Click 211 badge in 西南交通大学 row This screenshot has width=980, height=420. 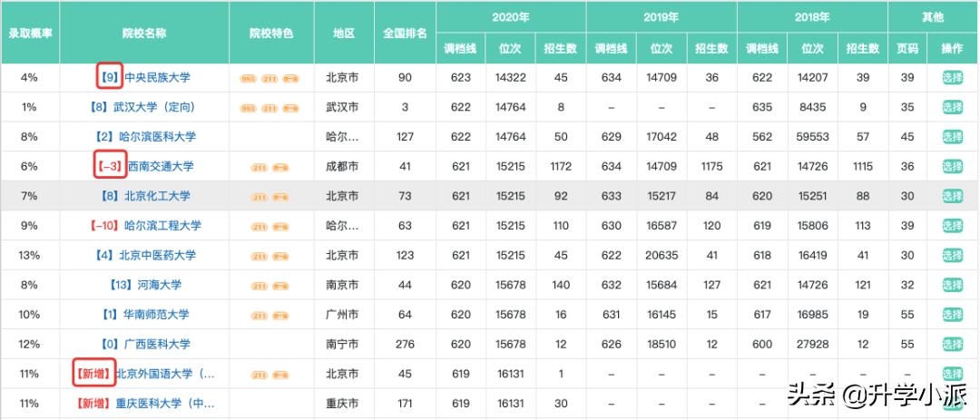(x=259, y=168)
